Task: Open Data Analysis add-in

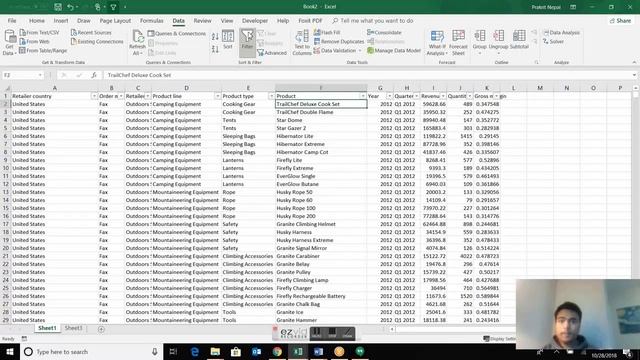Action: tap(561, 32)
